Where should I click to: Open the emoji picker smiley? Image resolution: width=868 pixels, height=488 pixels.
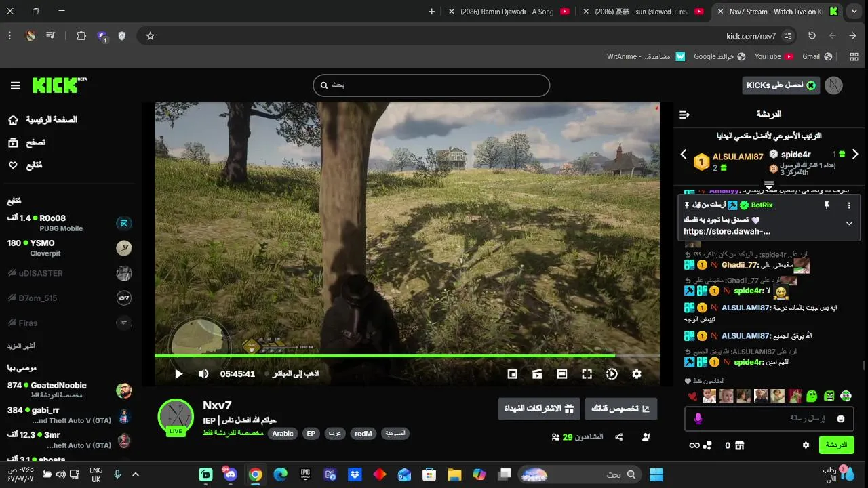click(x=841, y=419)
